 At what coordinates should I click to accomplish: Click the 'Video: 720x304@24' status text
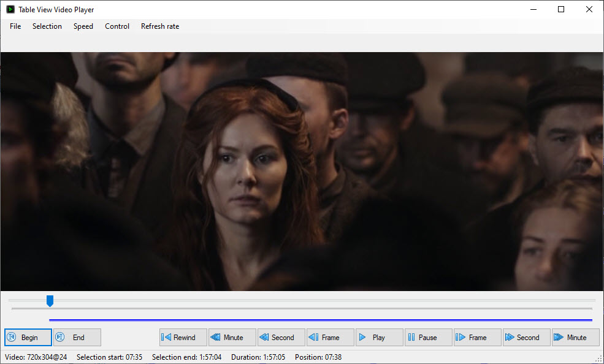36,357
